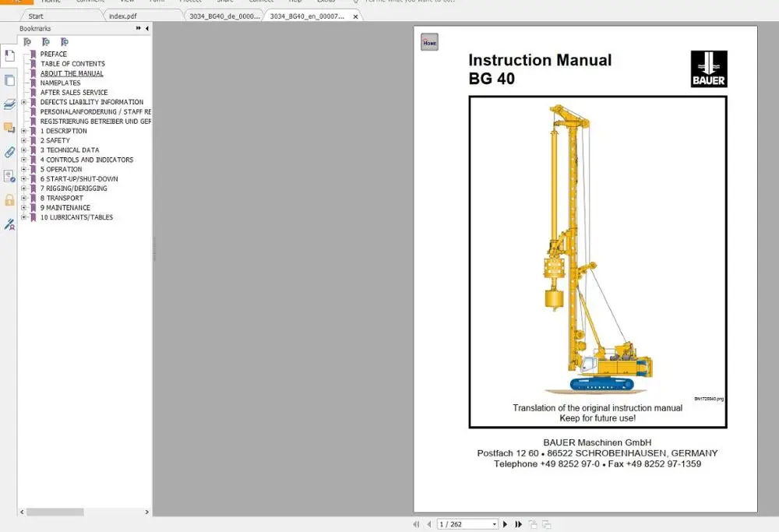Open the PERSONALANFORDERUNG / STAFF bookmark
Image resolution: width=779 pixels, height=532 pixels.
coord(95,111)
